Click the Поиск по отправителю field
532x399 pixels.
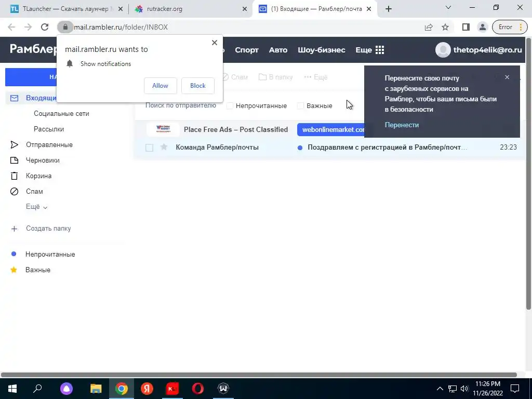pyautogui.click(x=180, y=105)
